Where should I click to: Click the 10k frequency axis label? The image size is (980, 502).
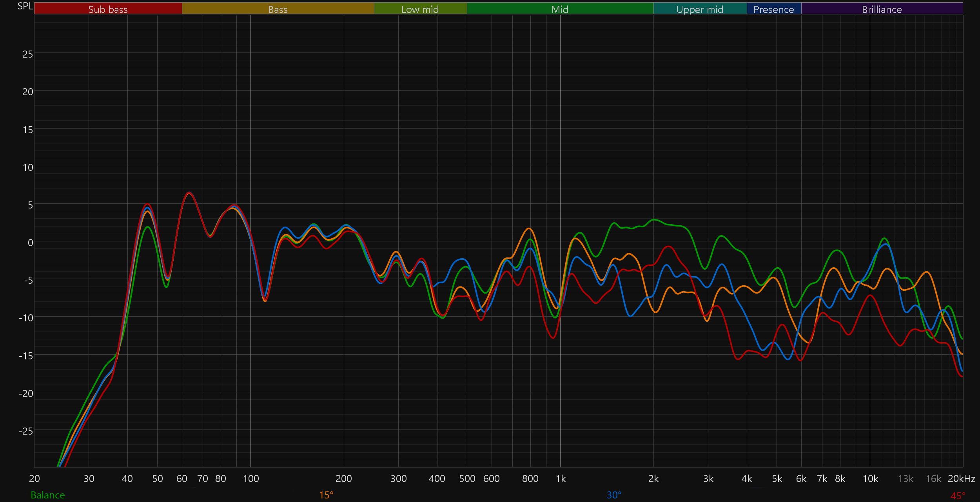(870, 479)
